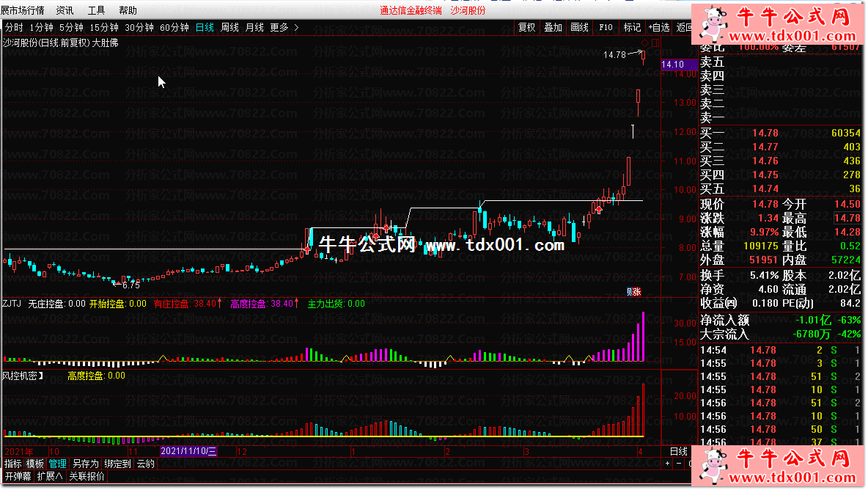Click the 开始控盘: 0.00 value
This screenshot has height=490, width=868.
tap(118, 304)
